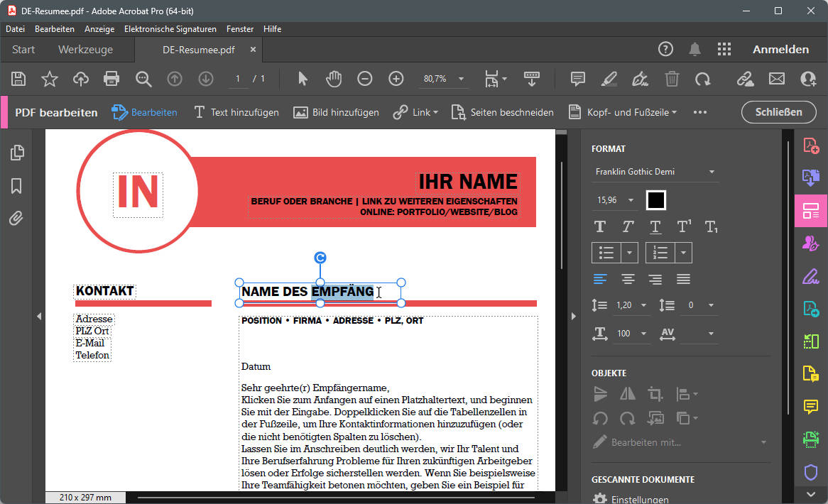Click Text hinzufügen in edit toolbar
The height and width of the screenshot is (504, 828).
click(x=236, y=112)
